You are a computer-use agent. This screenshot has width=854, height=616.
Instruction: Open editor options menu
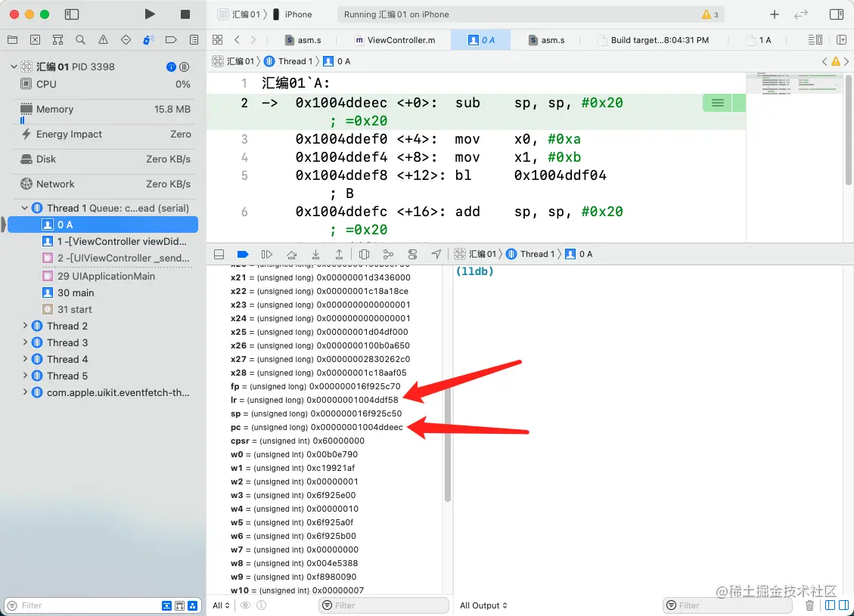coord(815,40)
